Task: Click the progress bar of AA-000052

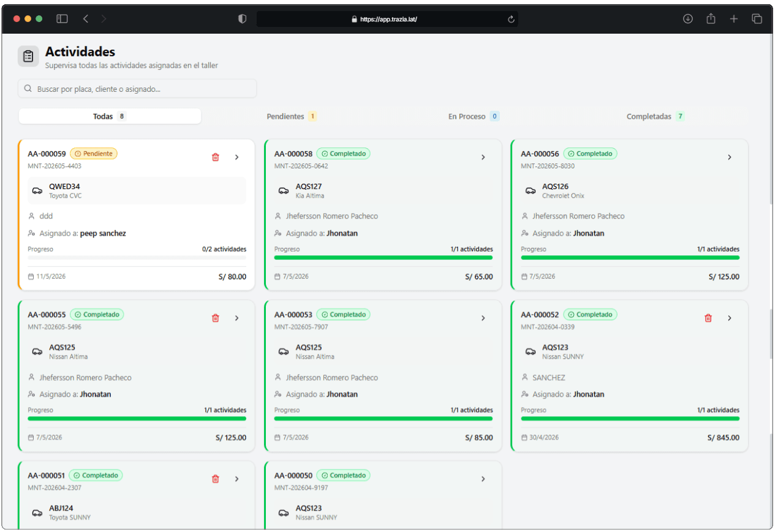Action: point(630,419)
